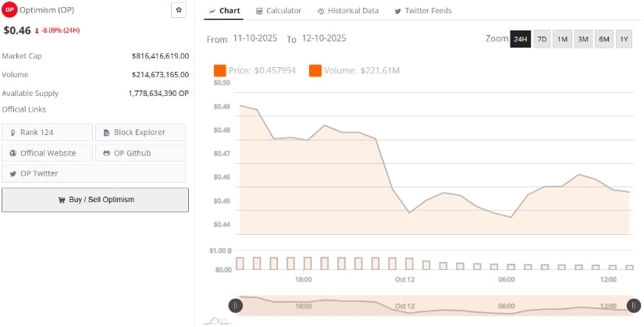
Task: Click Buy / Sell Optimism button
Action: click(x=95, y=200)
